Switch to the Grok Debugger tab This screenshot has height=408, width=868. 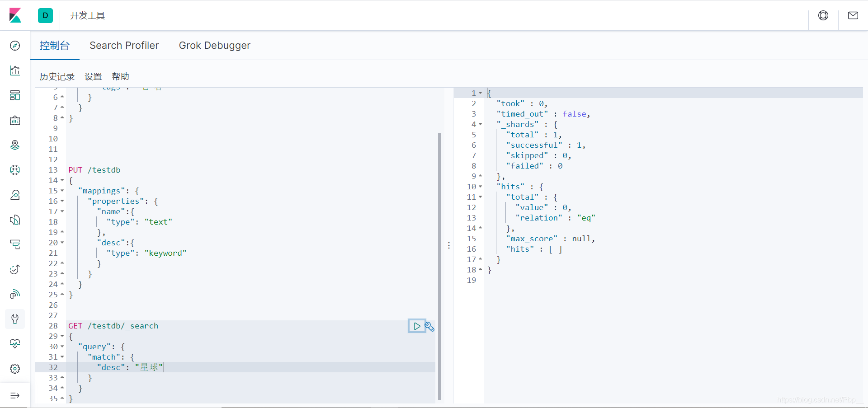click(x=215, y=45)
